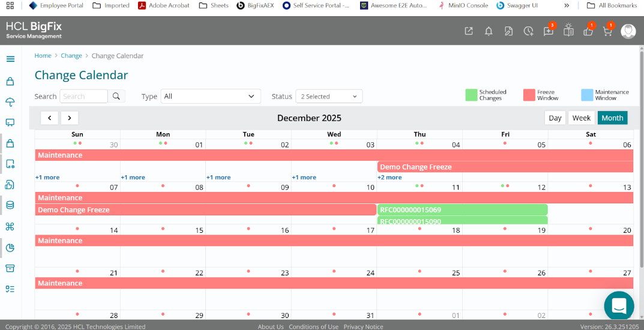Screen dimensions: 644x330
Task: Click the HCL BigFix Service Management logo
Action: (34, 31)
